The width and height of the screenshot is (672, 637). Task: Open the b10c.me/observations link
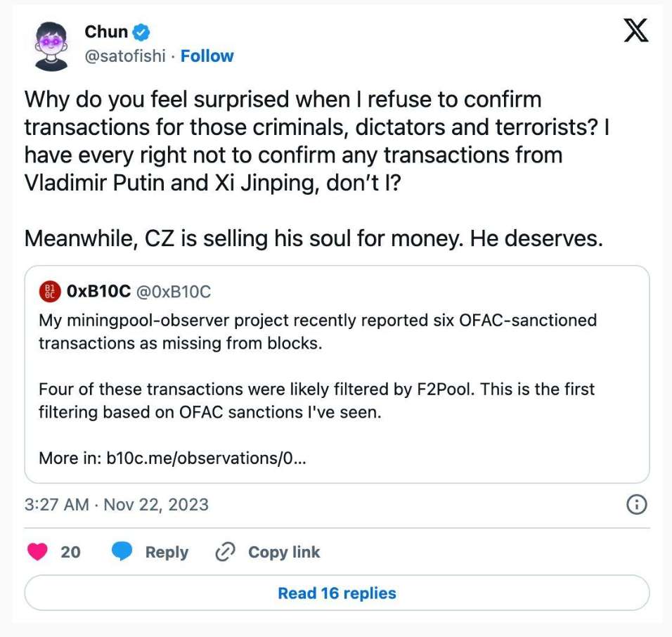click(x=206, y=458)
